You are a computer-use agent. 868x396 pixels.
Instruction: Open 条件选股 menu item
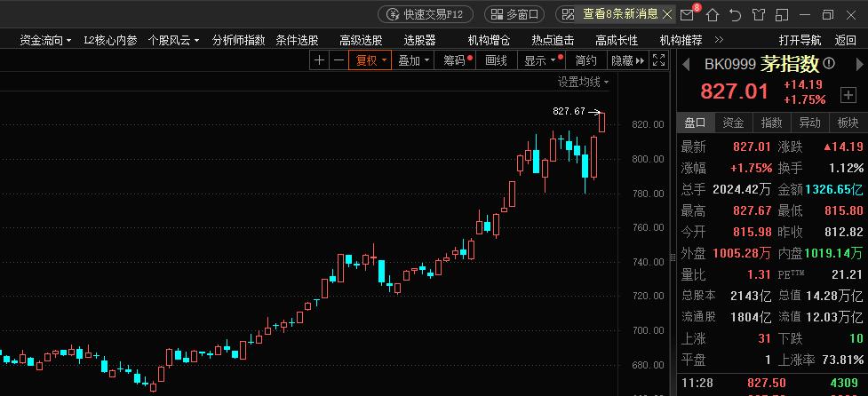(298, 40)
